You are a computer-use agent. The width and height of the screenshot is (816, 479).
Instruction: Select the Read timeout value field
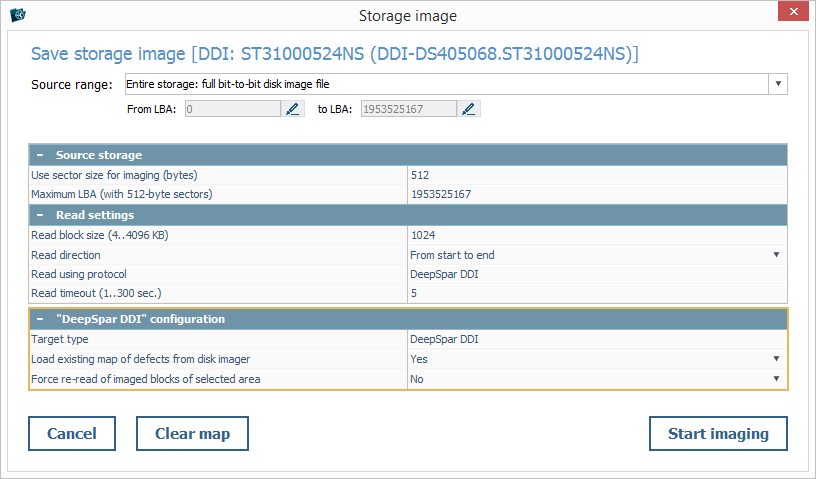(x=596, y=294)
